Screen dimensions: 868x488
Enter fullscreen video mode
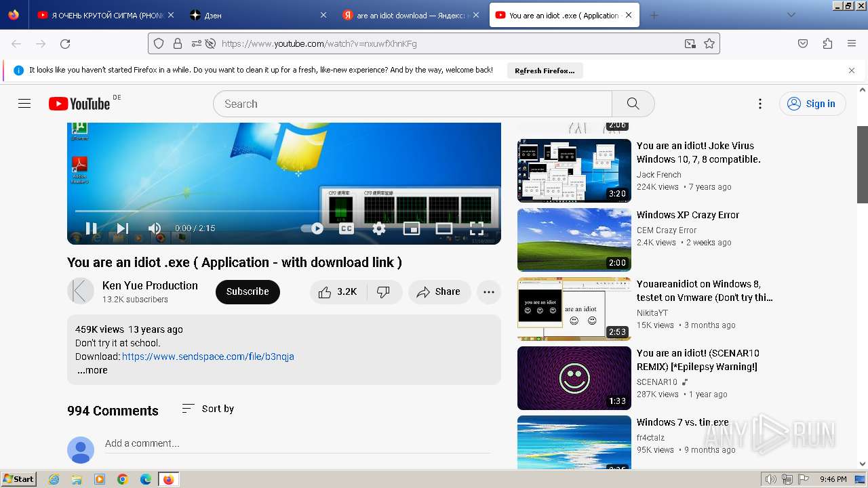pos(477,228)
